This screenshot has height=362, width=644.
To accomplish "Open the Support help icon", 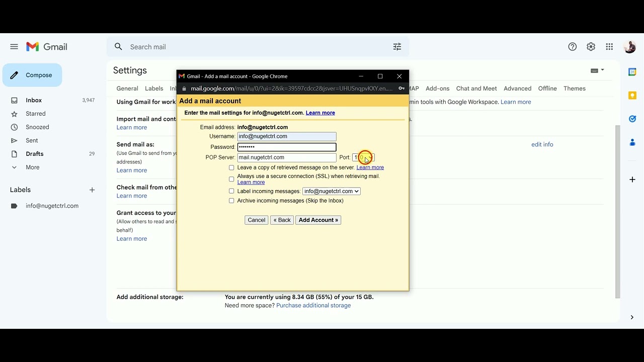I will click(x=573, y=47).
